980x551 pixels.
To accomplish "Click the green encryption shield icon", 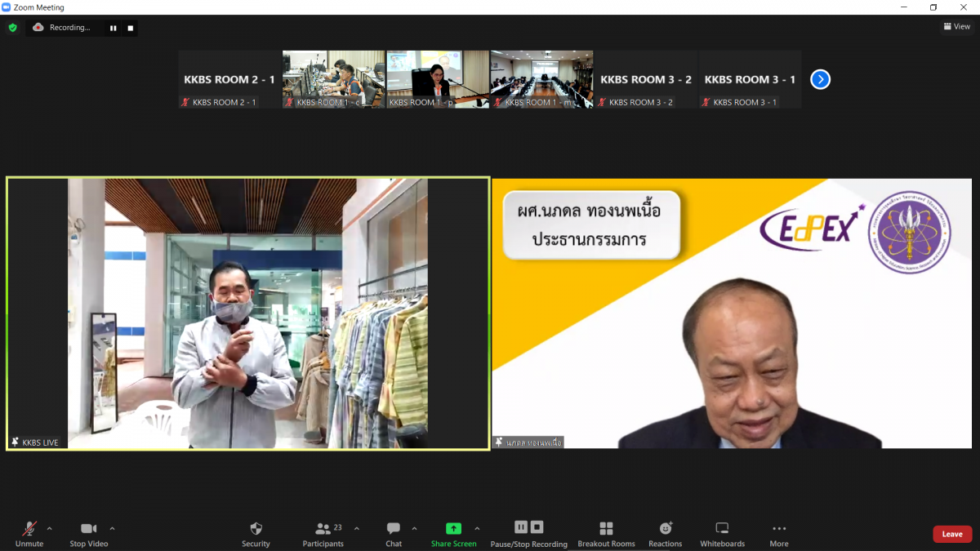I will coord(12,28).
